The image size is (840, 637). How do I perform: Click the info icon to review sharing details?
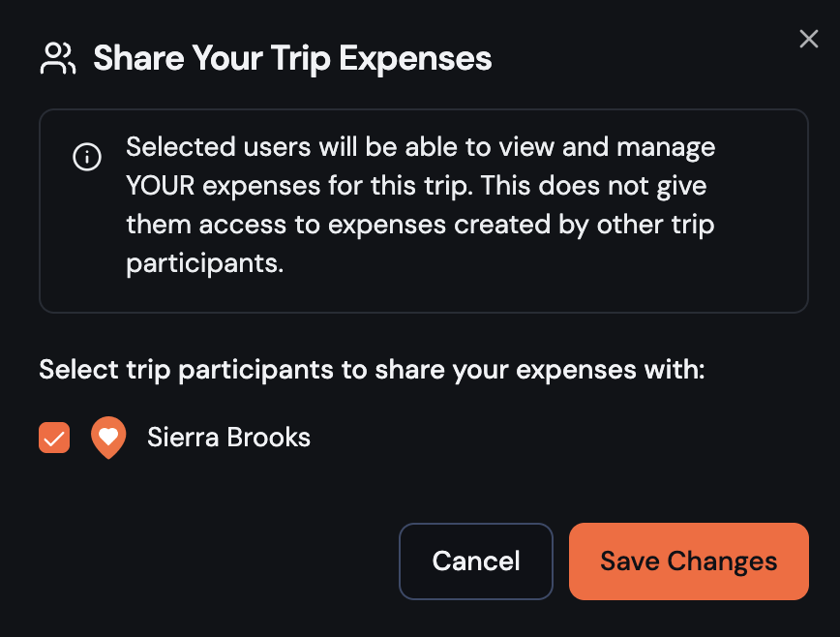[87, 157]
